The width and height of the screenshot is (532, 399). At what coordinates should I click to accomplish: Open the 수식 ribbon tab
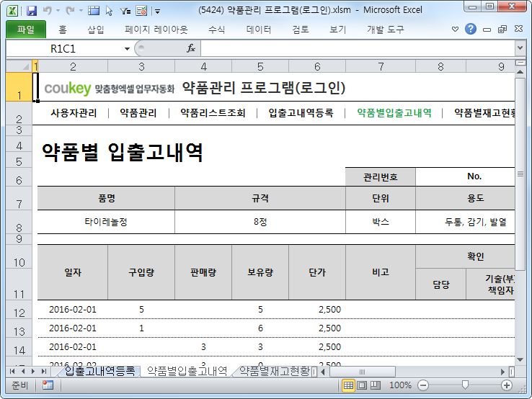216,30
